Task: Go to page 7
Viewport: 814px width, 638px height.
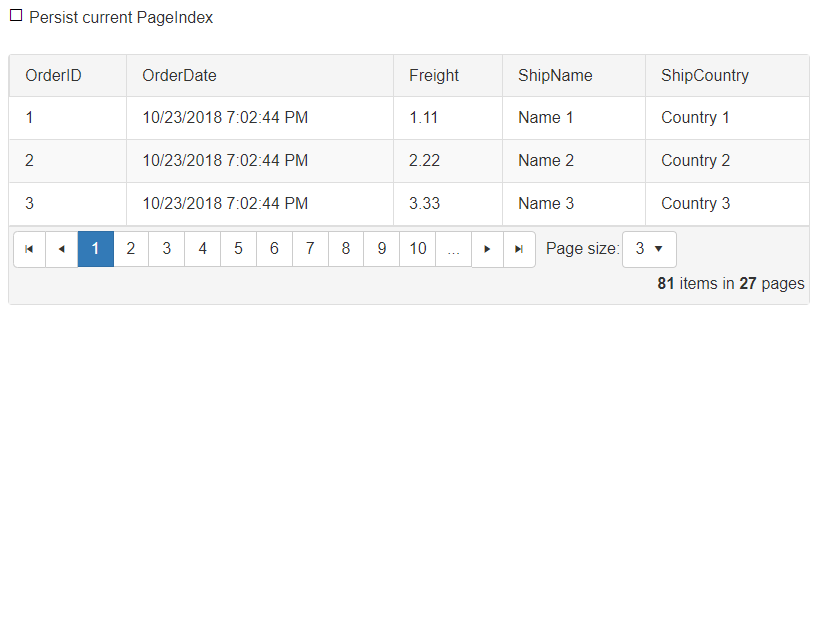Action: (x=310, y=249)
